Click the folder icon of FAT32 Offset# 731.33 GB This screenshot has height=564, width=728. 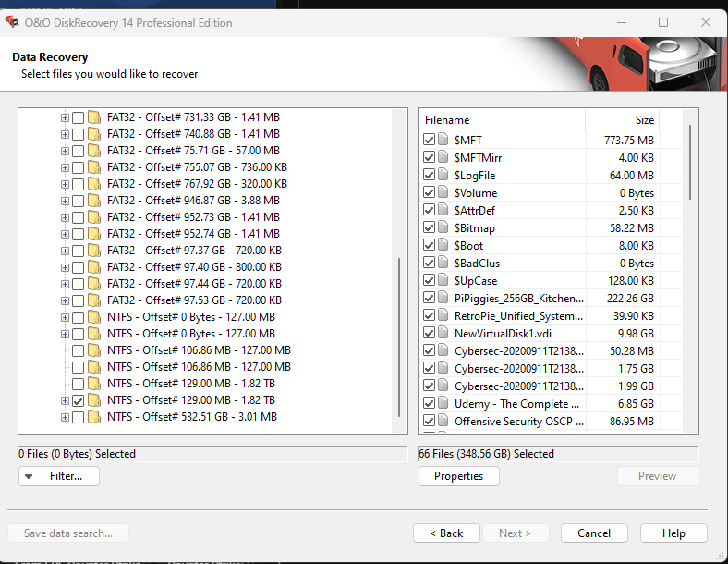point(94,117)
